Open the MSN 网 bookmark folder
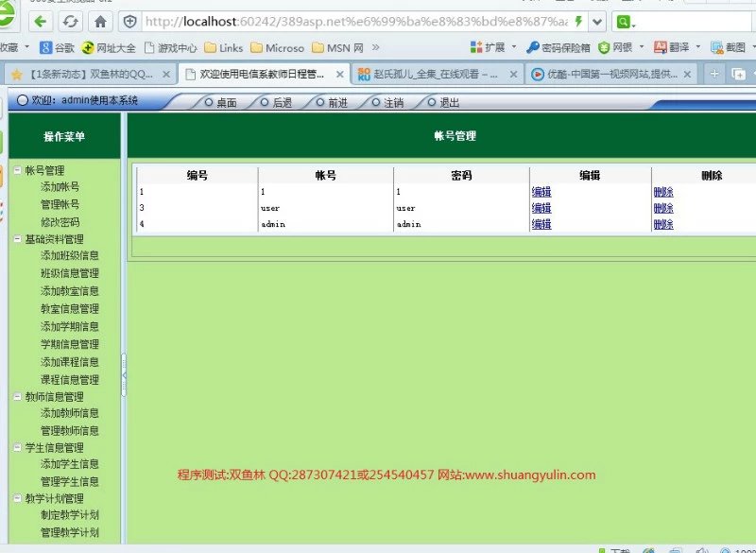The image size is (756, 553). point(337,47)
